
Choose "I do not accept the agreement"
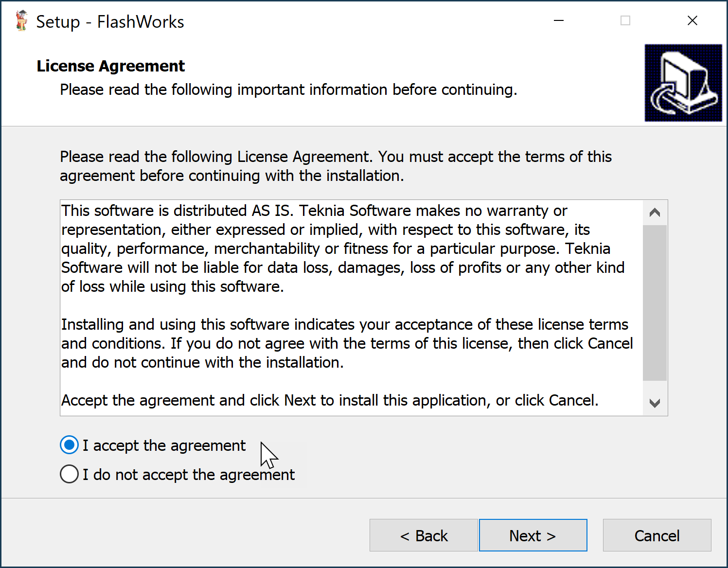point(70,474)
